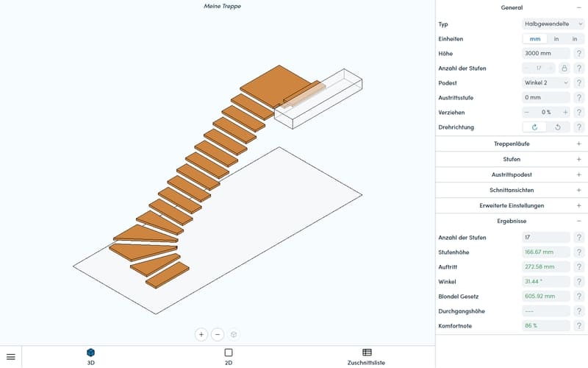Reset view with the cube icon
The width and height of the screenshot is (588, 368).
(234, 334)
